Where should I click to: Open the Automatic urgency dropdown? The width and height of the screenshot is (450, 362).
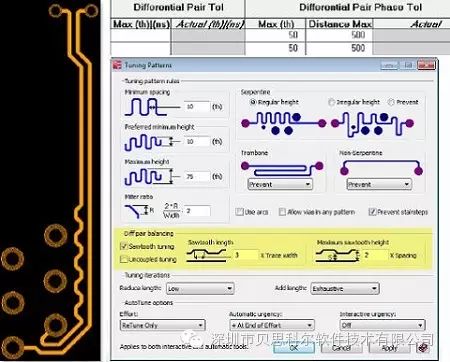click(x=272, y=325)
